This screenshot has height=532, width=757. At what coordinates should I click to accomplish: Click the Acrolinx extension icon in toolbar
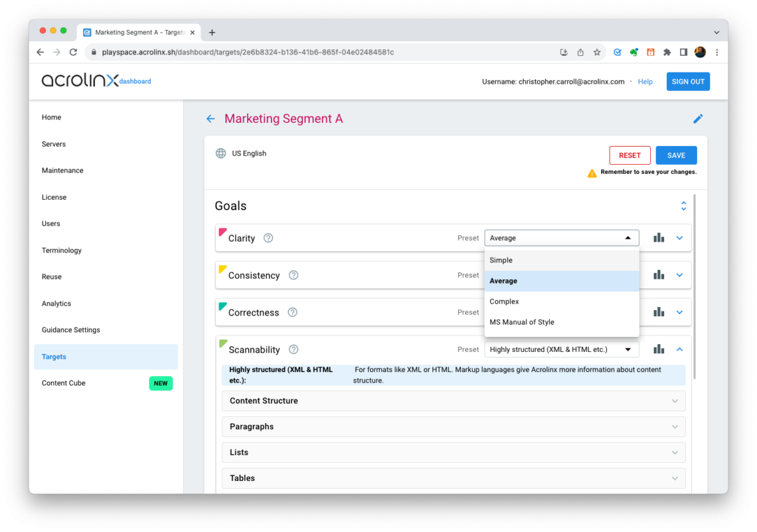point(618,52)
